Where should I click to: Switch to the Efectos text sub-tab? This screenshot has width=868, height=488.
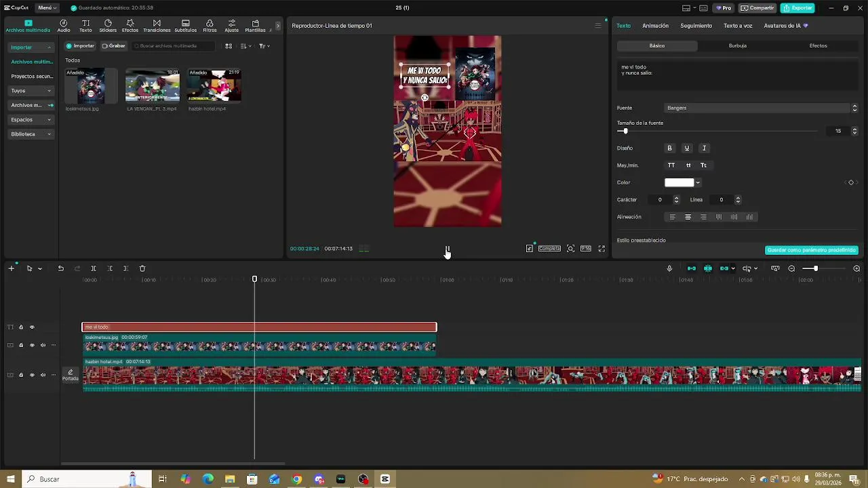point(818,45)
